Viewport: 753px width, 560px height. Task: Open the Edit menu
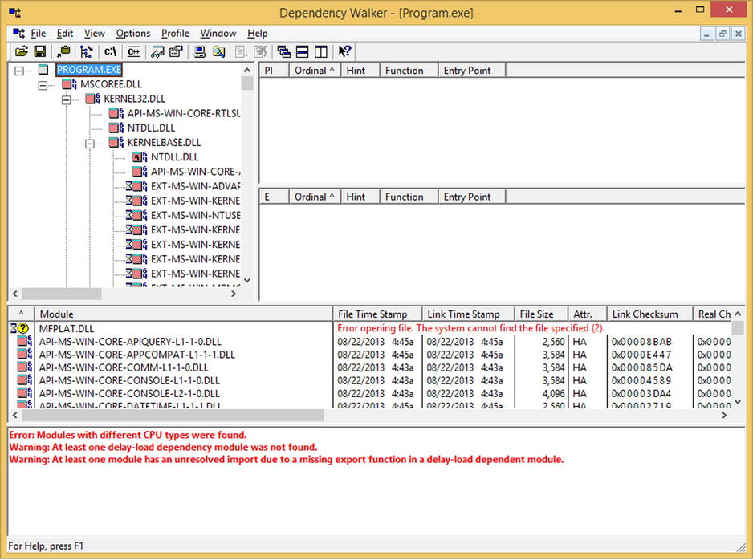coord(65,33)
